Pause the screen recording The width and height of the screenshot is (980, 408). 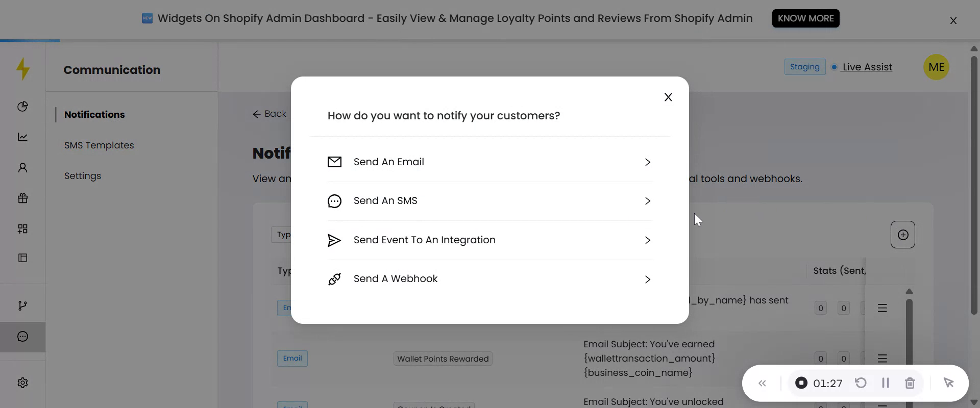click(x=886, y=383)
